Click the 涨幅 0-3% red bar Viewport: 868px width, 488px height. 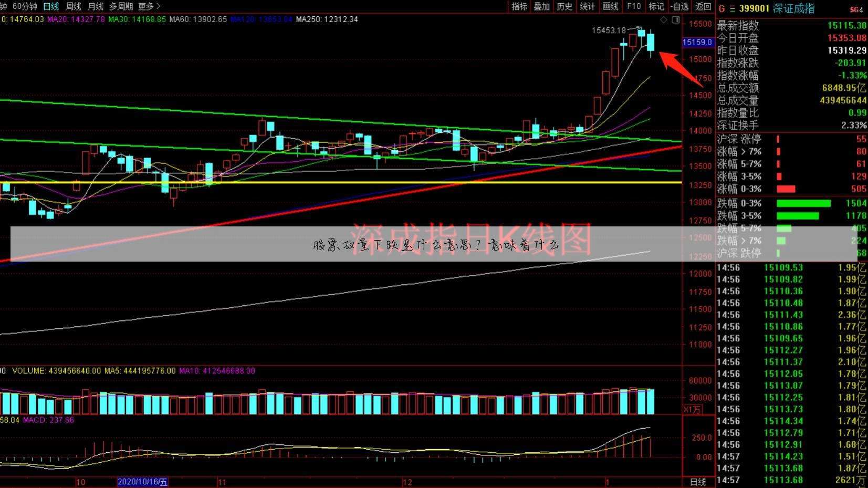point(786,189)
